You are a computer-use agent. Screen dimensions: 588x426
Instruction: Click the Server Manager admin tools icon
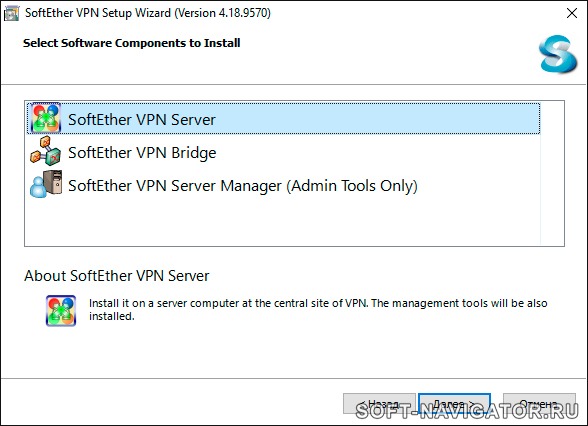(46, 184)
